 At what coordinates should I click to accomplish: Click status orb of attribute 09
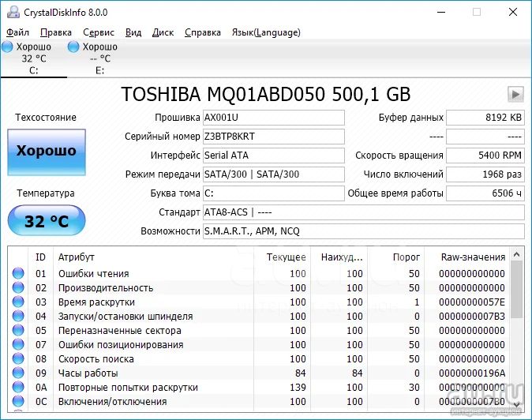click(18, 373)
